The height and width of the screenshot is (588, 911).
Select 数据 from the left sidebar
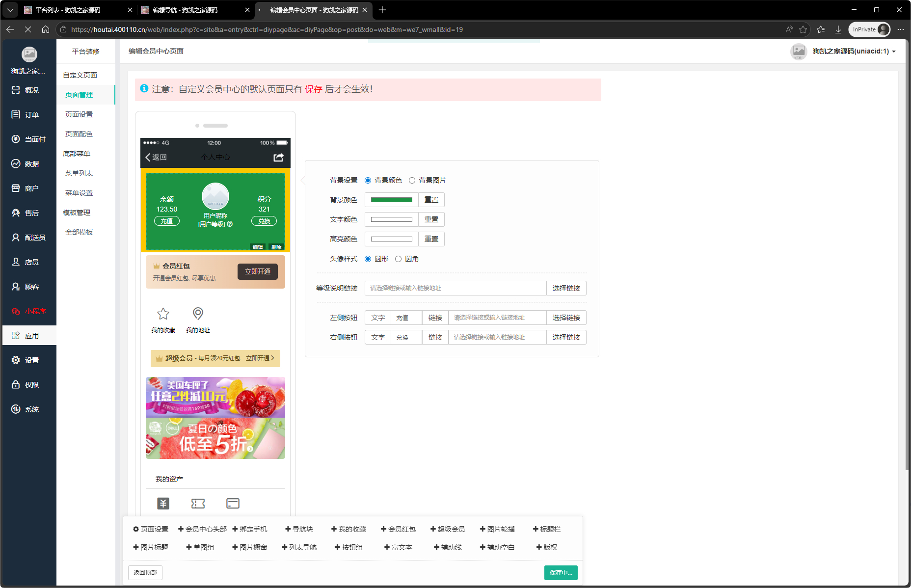point(29,163)
